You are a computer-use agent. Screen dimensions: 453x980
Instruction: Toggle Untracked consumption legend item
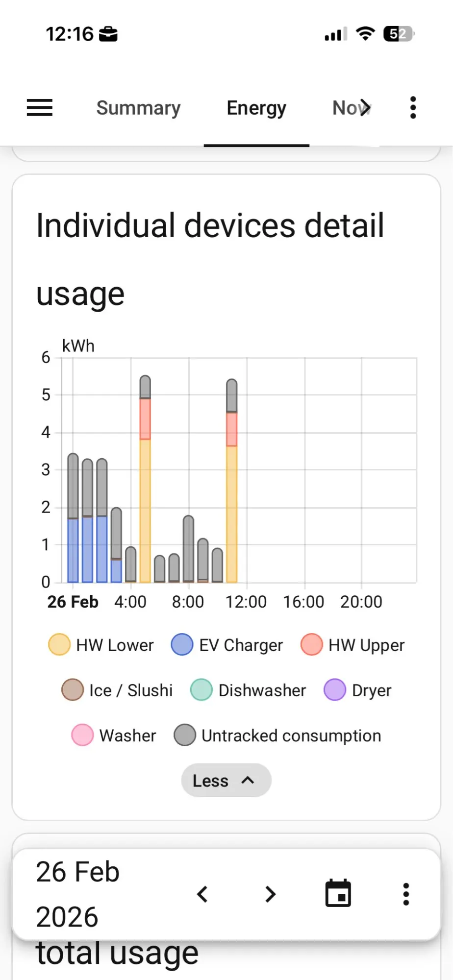click(277, 735)
